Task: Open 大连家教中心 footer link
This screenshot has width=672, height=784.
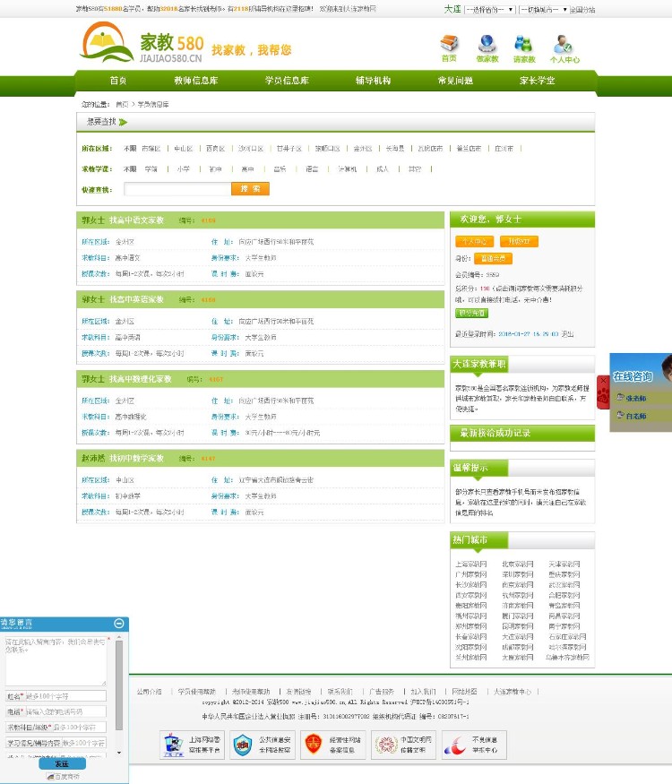Action: click(513, 692)
